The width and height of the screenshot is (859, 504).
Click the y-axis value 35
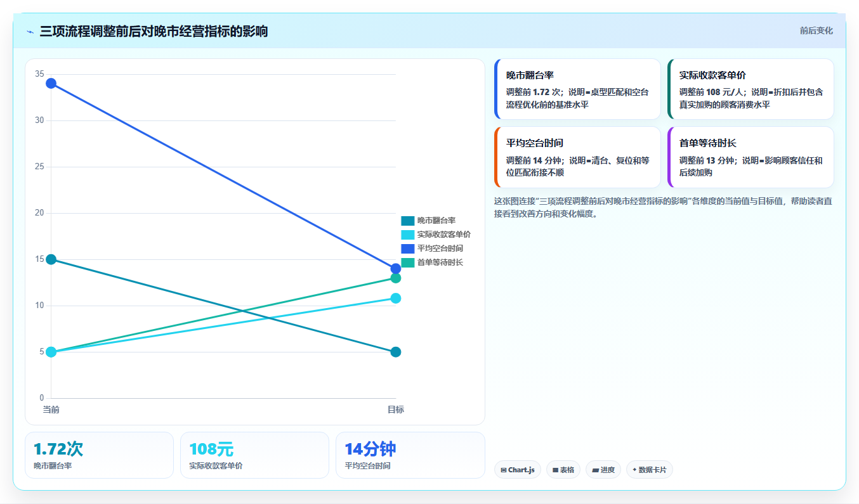point(39,74)
